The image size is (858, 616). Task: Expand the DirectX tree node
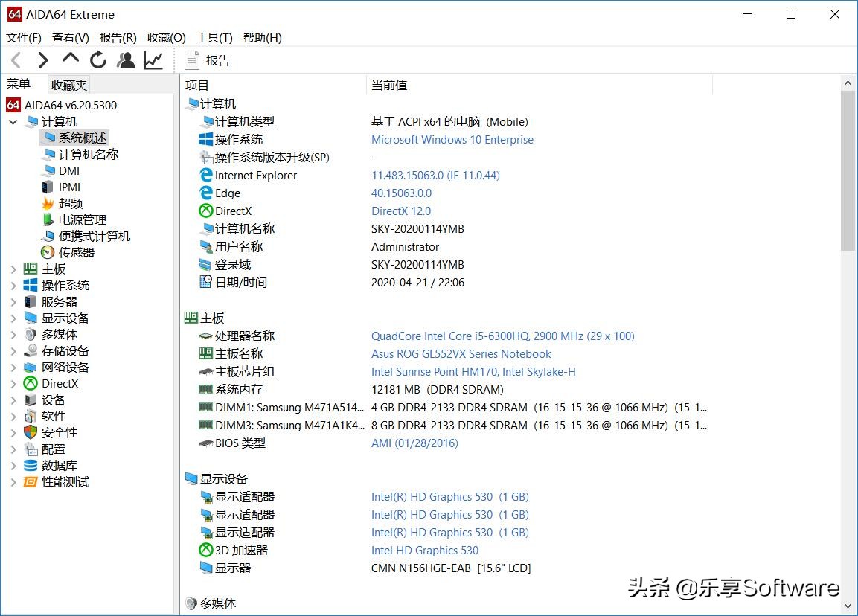13,383
